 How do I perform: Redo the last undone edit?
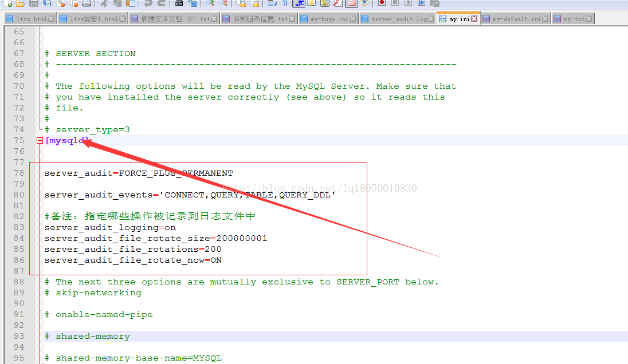point(162,3)
